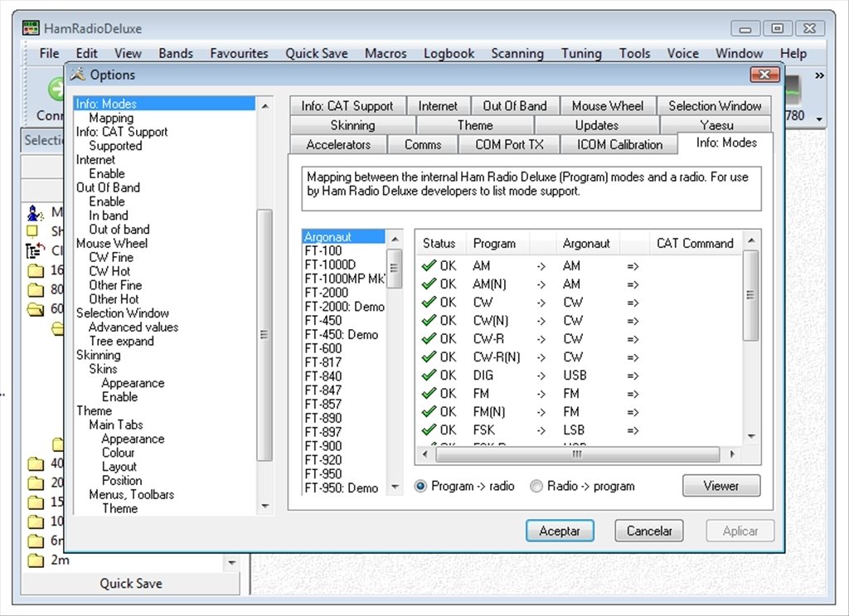This screenshot has height=616, width=849.
Task: Click the CW-R(N) program mode row
Action: point(579,357)
